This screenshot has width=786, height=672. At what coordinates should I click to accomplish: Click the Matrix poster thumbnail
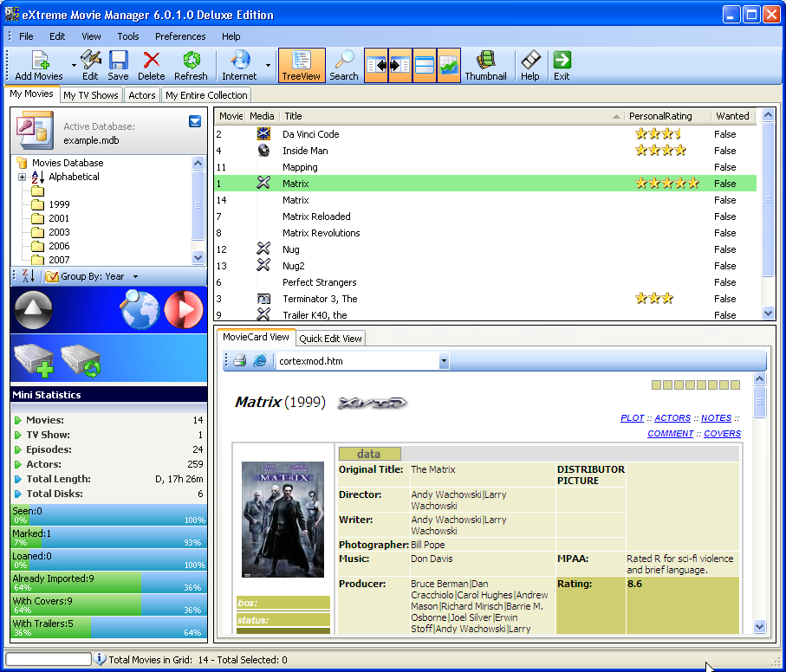point(283,520)
